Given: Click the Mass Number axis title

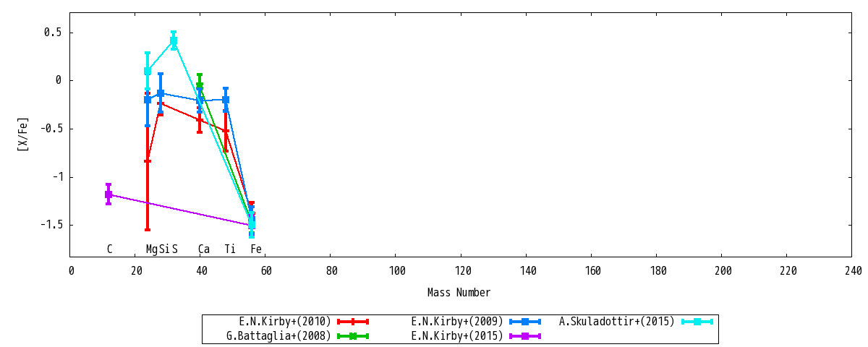Looking at the screenshot, I should coord(459,293).
